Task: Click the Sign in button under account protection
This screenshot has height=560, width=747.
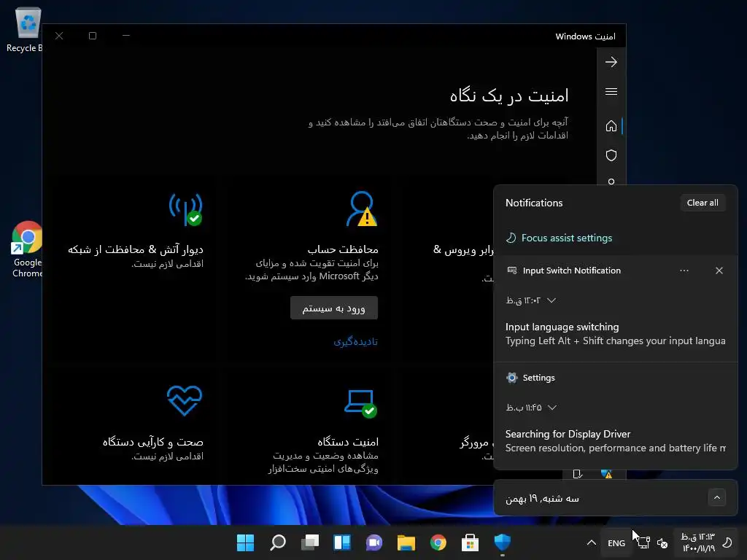Action: pos(333,308)
